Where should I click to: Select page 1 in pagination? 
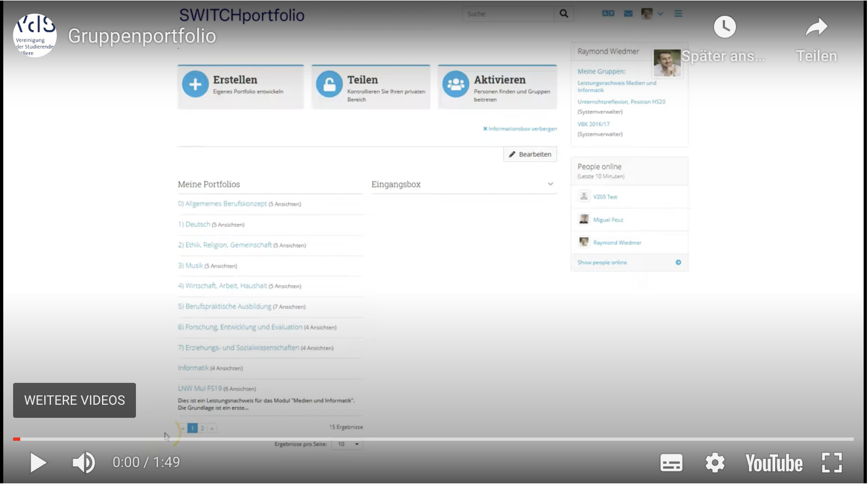[x=192, y=428]
